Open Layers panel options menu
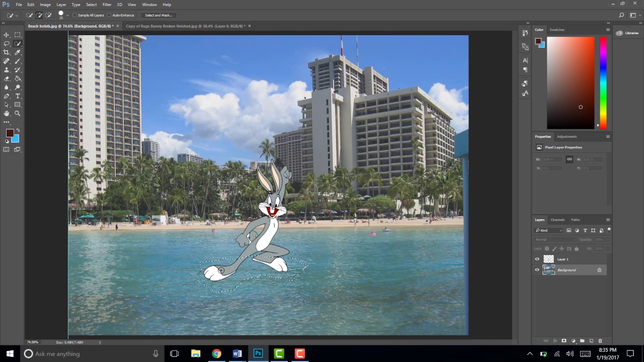This screenshot has height=362, width=644. (x=608, y=220)
